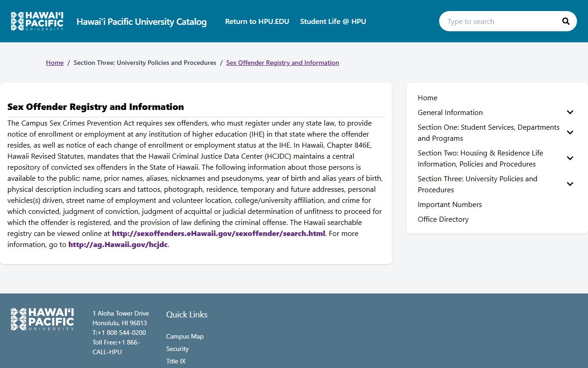Open Important Numbers sidebar item
588x368 pixels.
point(450,204)
